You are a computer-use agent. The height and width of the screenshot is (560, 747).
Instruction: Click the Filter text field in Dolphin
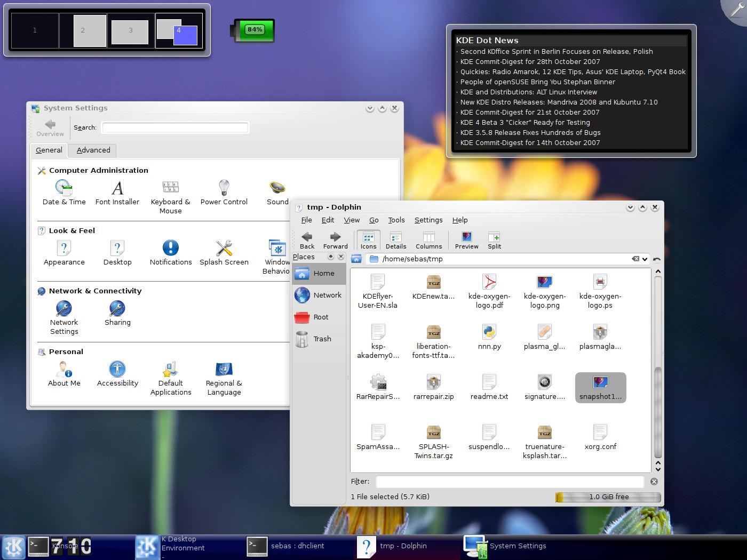point(510,482)
